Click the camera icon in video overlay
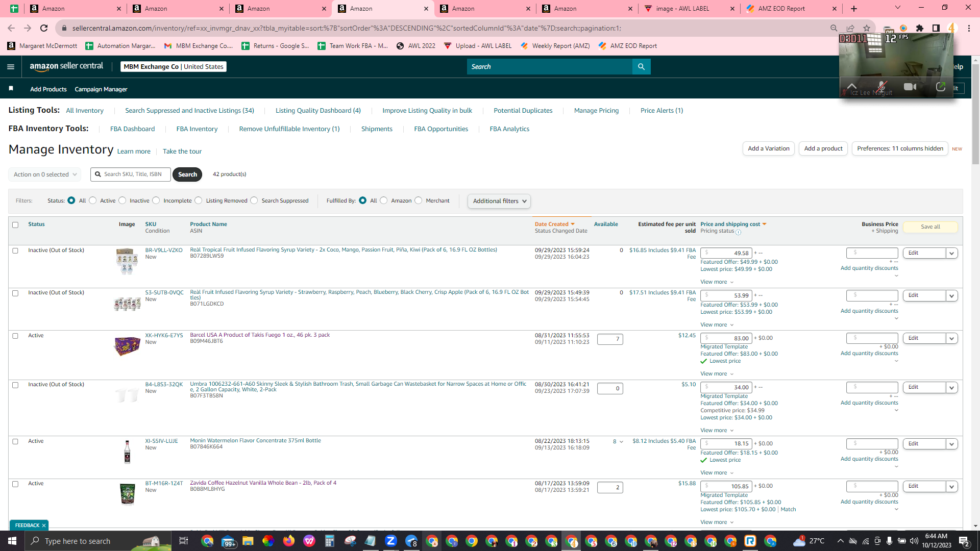 pyautogui.click(x=910, y=87)
